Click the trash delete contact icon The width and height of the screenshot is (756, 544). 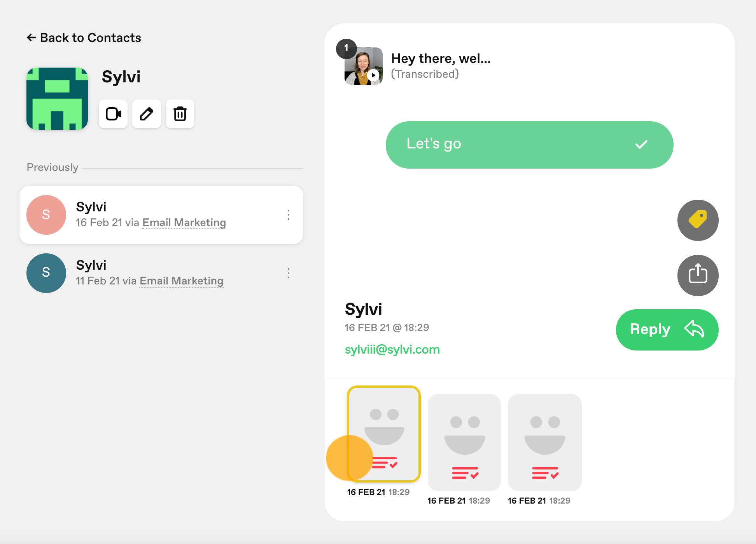point(180,114)
